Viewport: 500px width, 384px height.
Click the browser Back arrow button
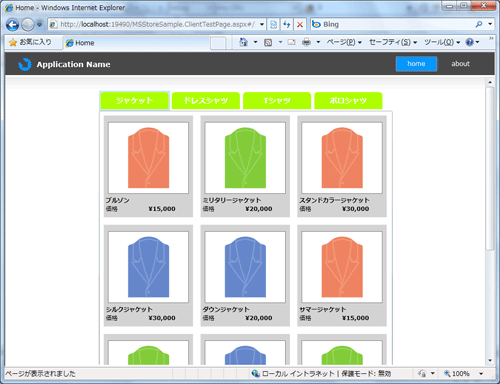click(12, 25)
